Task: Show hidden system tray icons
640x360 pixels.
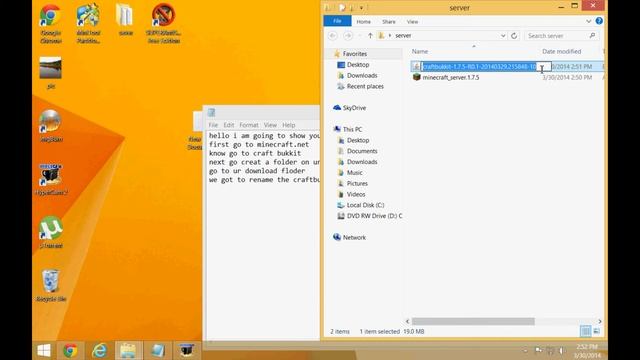Action: click(x=526, y=350)
